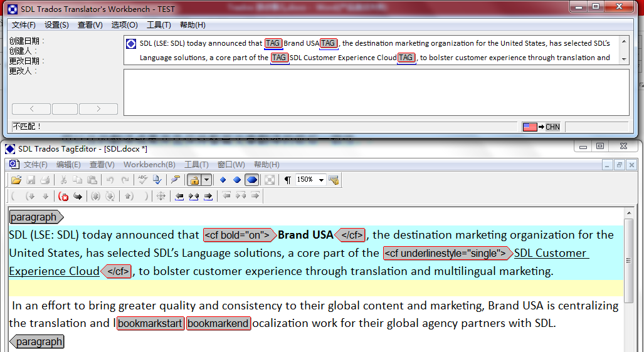Click the verify document checkmark icon
This screenshot has height=352, width=644.
(157, 180)
